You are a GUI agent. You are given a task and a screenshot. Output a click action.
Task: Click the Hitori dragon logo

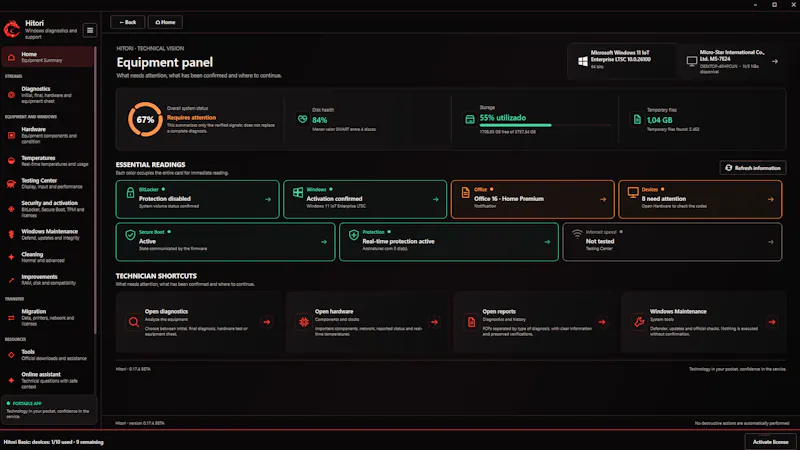click(12, 29)
